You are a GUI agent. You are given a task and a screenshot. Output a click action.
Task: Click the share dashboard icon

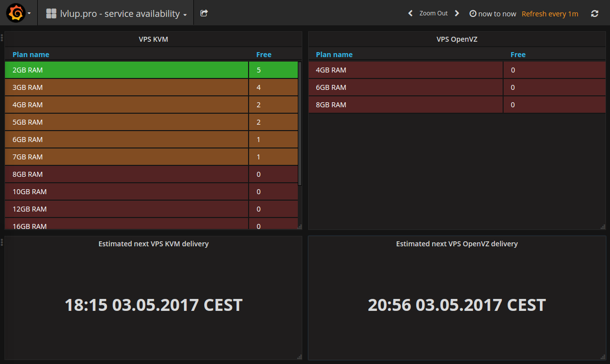(x=204, y=13)
